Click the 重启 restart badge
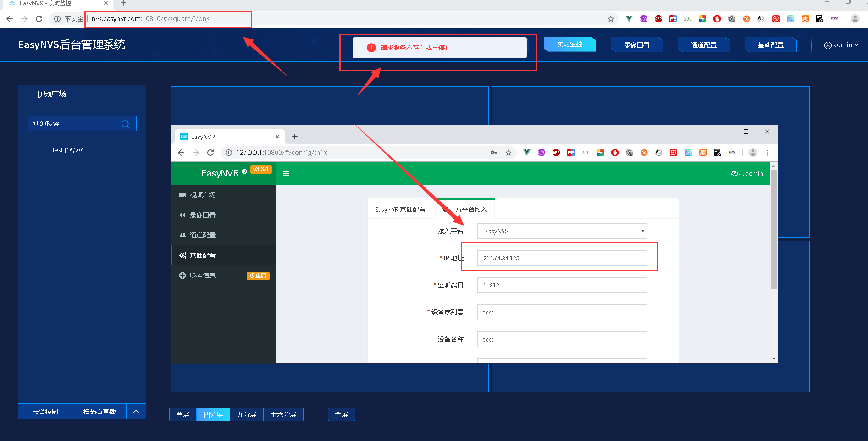The width and height of the screenshot is (868, 441). [258, 276]
